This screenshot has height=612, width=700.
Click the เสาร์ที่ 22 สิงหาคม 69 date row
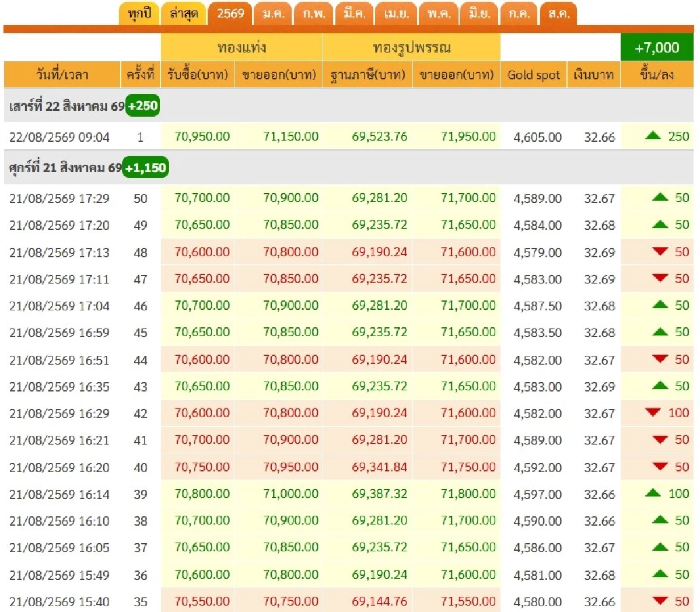click(x=349, y=106)
